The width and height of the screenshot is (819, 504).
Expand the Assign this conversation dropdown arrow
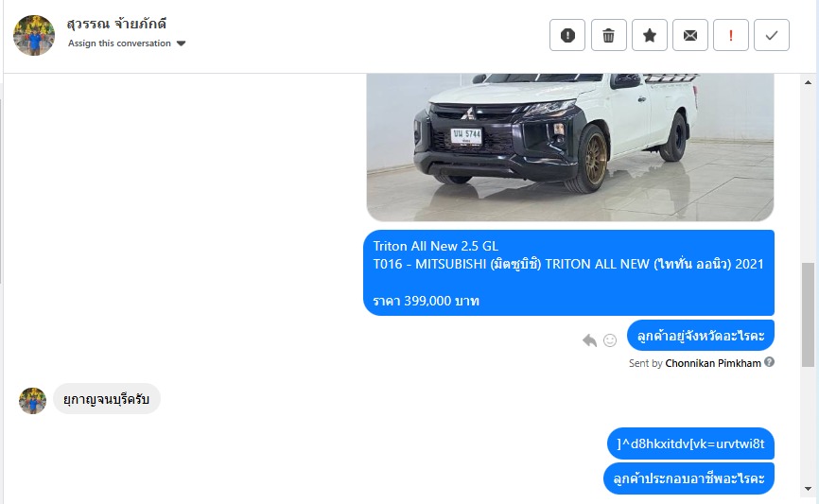coord(182,43)
